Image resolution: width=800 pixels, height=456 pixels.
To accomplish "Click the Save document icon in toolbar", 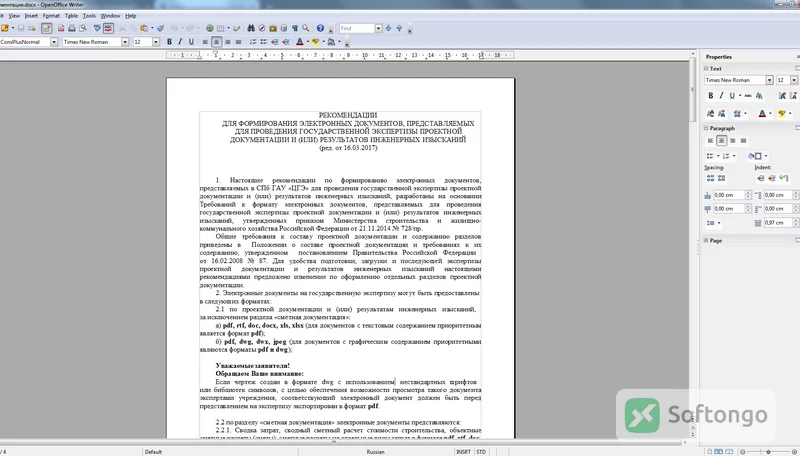I will point(21,29).
